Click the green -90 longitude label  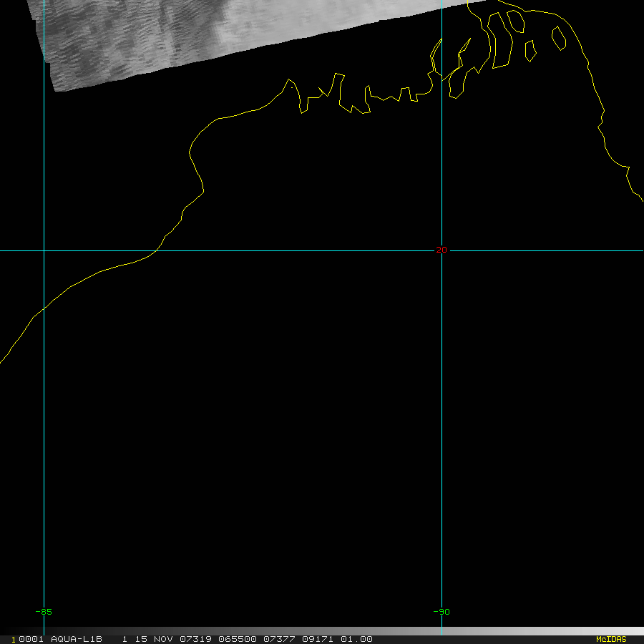click(x=441, y=612)
